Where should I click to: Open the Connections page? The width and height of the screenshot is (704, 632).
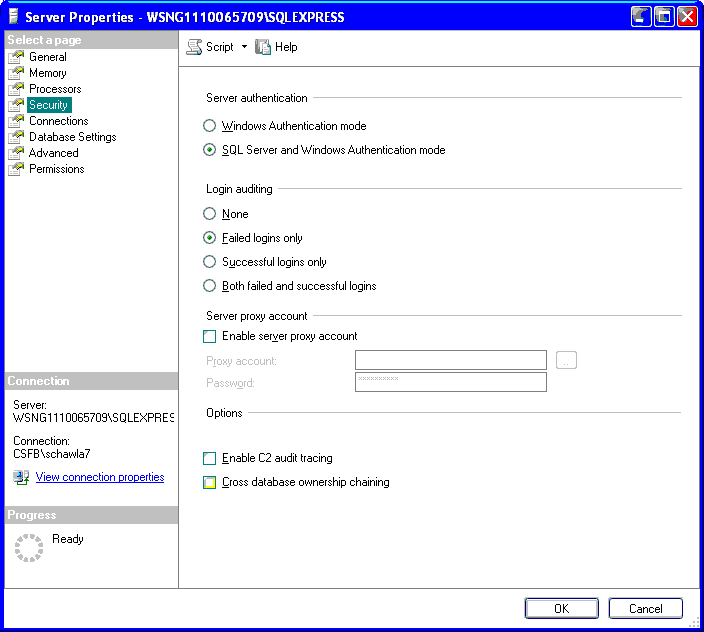point(59,121)
